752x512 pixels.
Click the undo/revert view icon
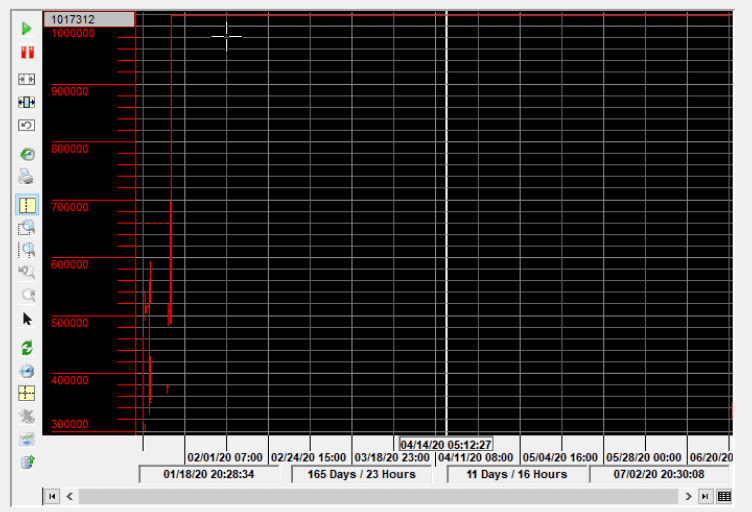[x=27, y=125]
